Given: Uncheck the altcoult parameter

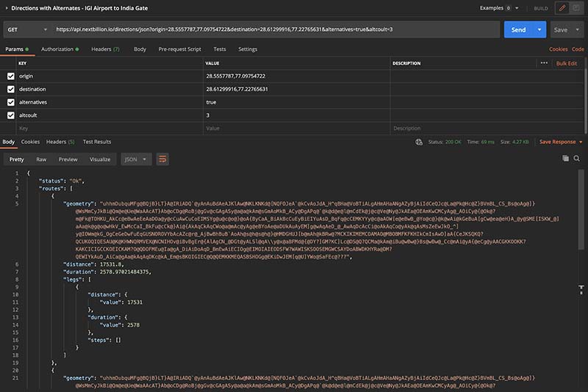Looking at the screenshot, I should coord(11,115).
